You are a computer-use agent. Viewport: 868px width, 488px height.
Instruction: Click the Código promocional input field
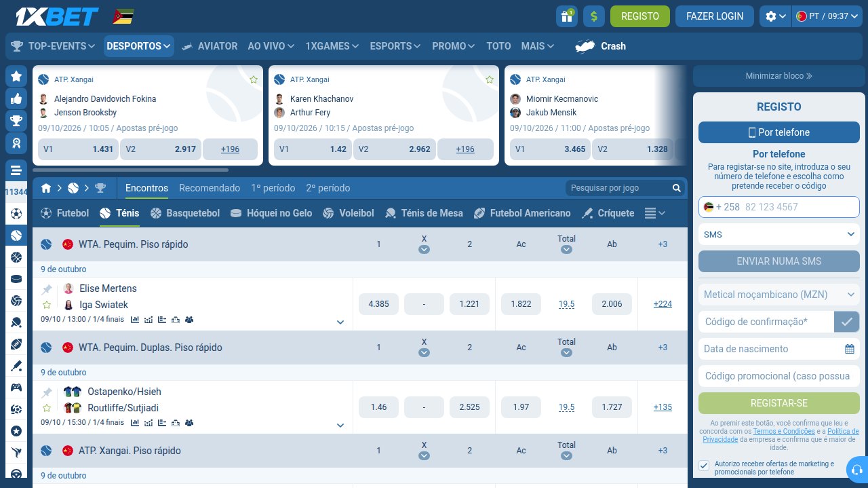(779, 376)
